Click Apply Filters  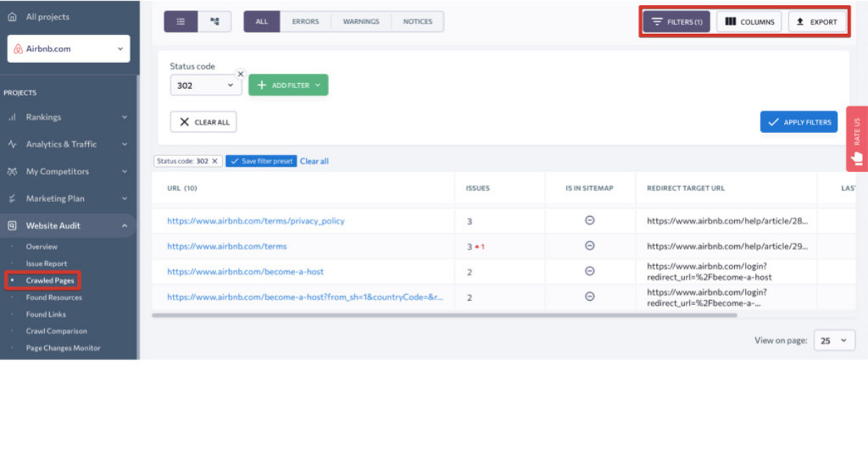coord(799,122)
